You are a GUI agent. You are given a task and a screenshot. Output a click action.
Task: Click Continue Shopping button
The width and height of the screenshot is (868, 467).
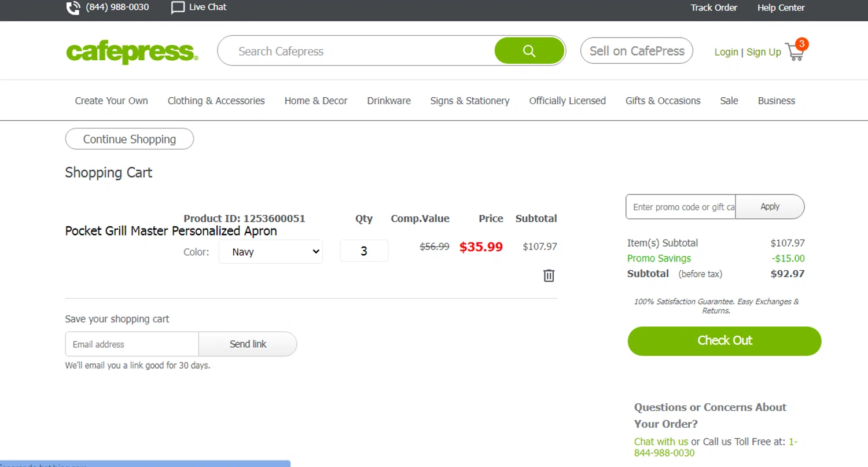click(130, 139)
